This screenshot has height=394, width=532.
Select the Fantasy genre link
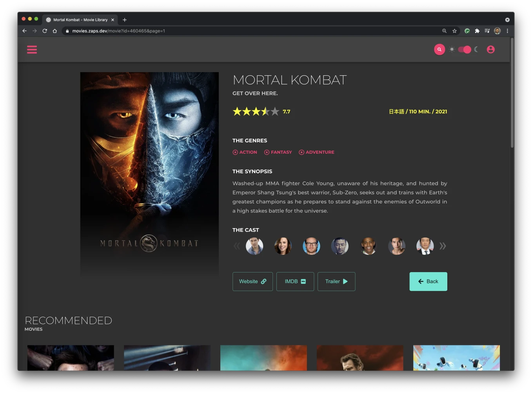[x=278, y=152]
